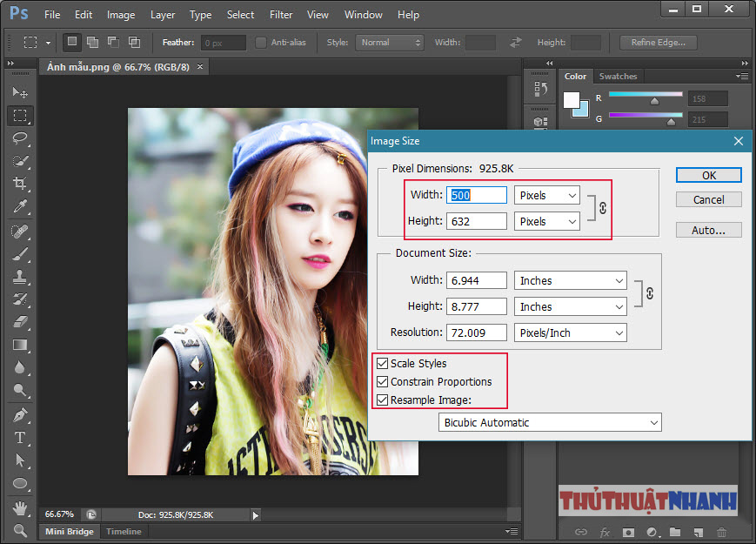
Task: Select the Brush tool
Action: point(20,254)
